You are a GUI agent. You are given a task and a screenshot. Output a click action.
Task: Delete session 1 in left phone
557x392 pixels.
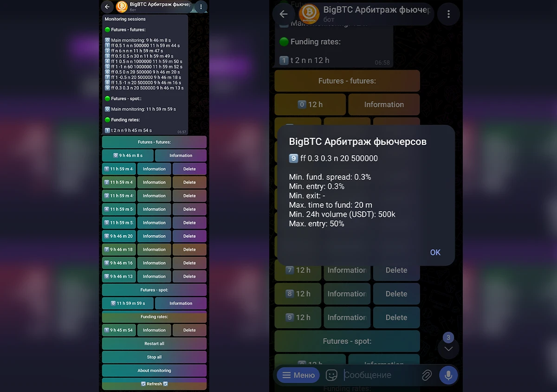click(189, 169)
